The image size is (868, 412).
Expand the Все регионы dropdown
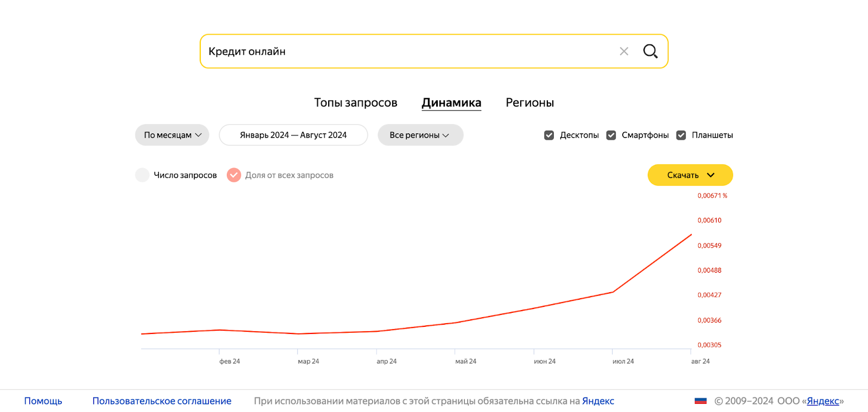[x=420, y=135]
